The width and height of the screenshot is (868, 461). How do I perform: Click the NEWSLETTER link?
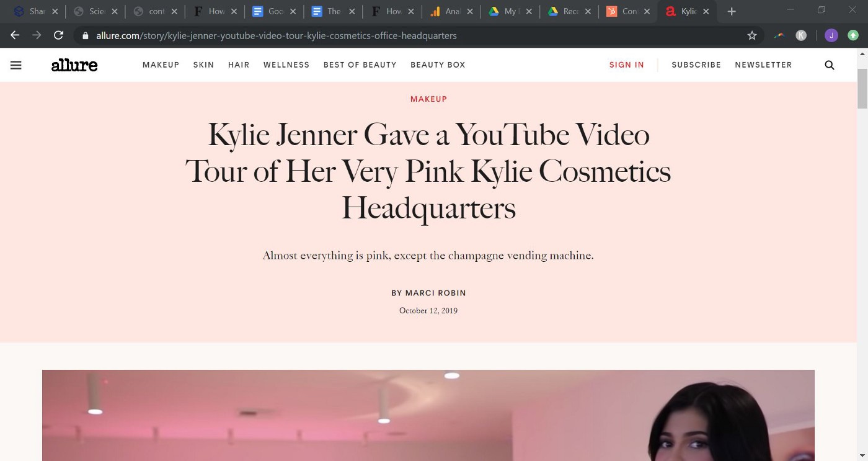point(763,65)
